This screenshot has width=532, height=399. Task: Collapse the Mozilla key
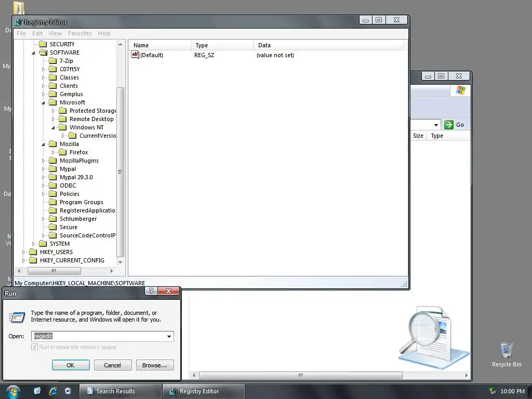pos(43,144)
